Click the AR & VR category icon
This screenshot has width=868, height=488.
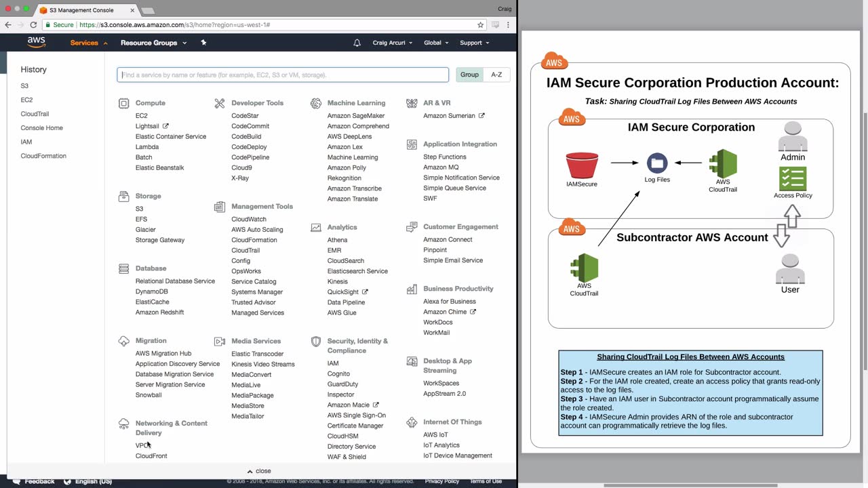[412, 103]
